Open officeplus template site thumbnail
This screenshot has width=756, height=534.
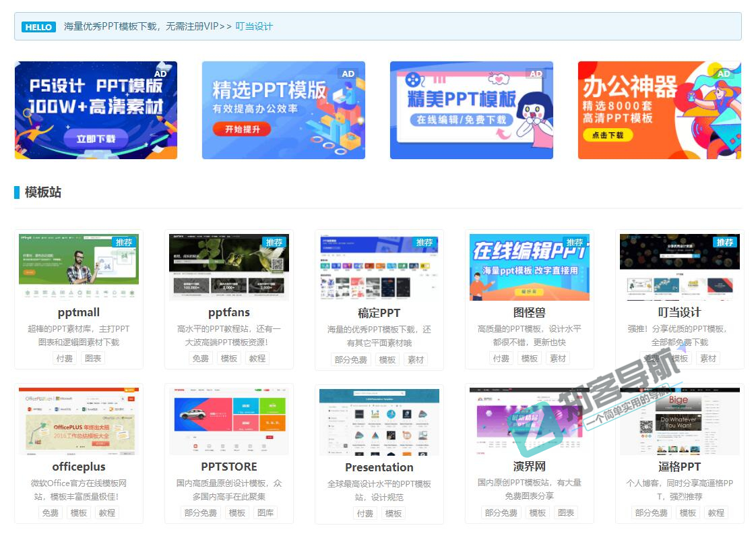point(79,421)
